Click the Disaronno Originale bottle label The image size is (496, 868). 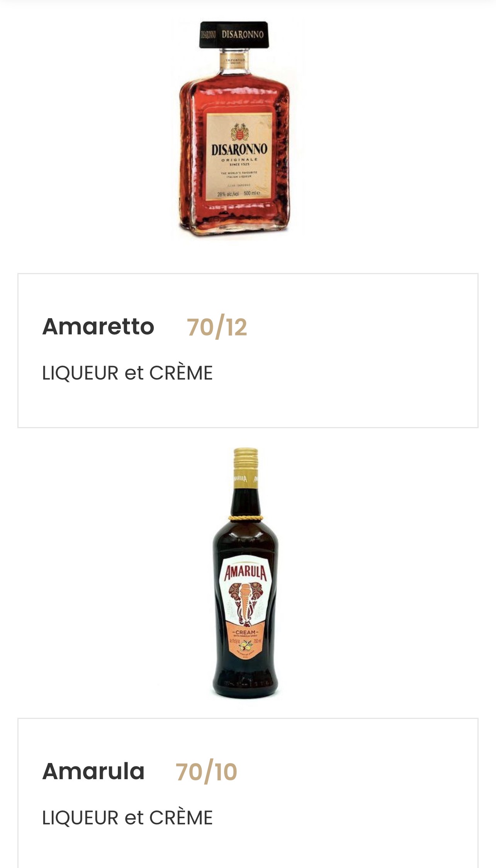[239, 157]
